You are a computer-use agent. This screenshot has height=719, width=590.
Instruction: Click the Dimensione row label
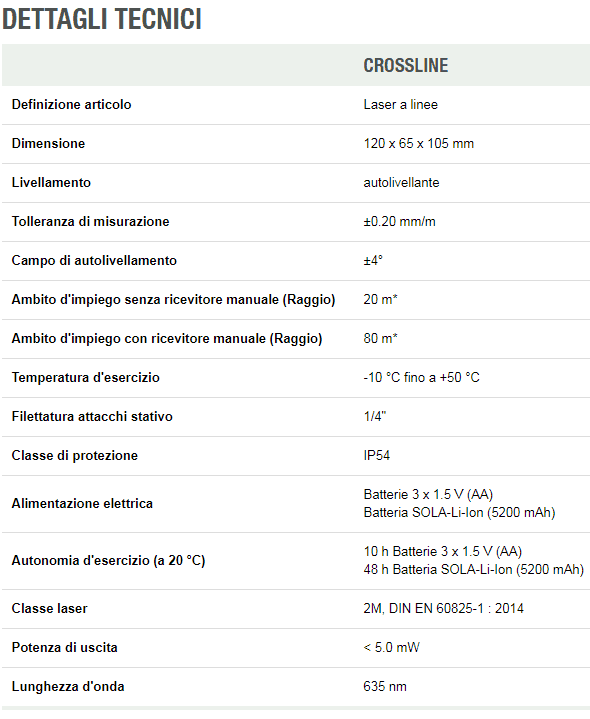(x=48, y=144)
